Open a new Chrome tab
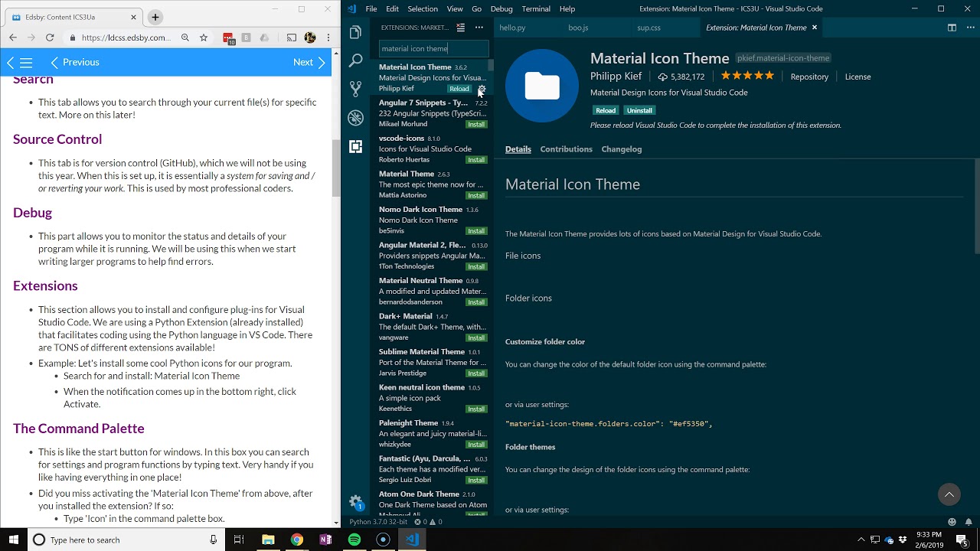Image resolution: width=980 pixels, height=551 pixels. coord(155,17)
